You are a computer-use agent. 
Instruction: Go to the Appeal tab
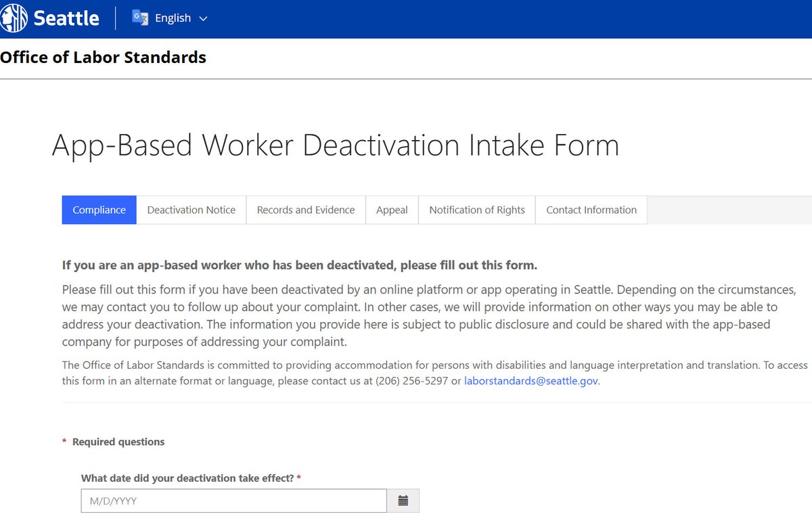tap(392, 210)
